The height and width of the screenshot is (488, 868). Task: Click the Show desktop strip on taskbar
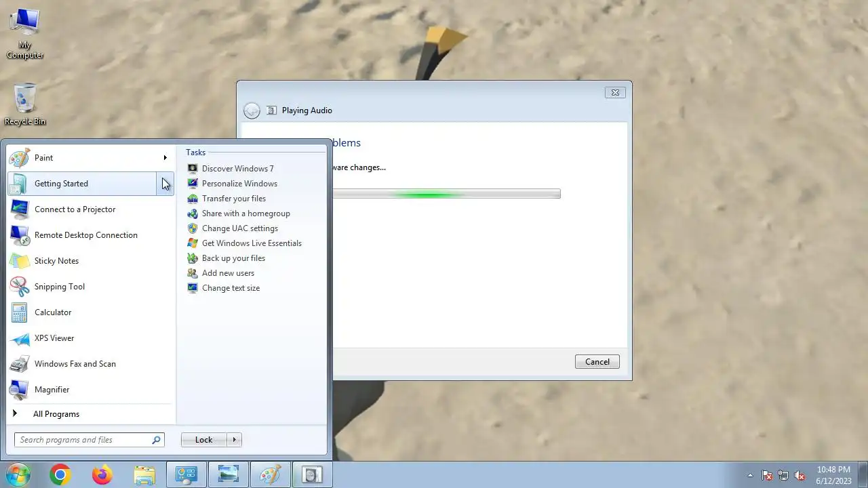coord(863,475)
